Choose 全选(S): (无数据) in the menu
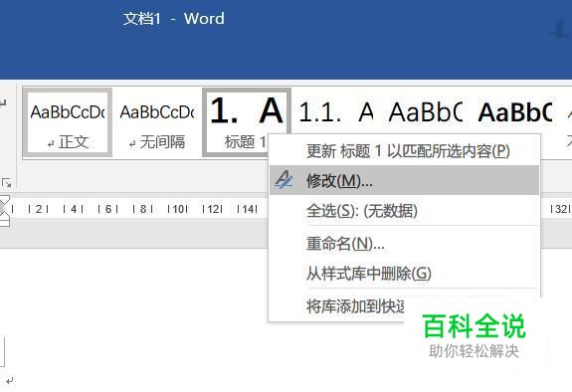The height and width of the screenshot is (392, 572). tap(404, 211)
